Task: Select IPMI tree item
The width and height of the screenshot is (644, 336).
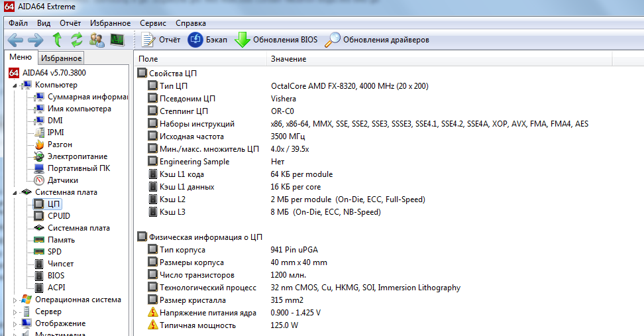Action: (x=49, y=133)
